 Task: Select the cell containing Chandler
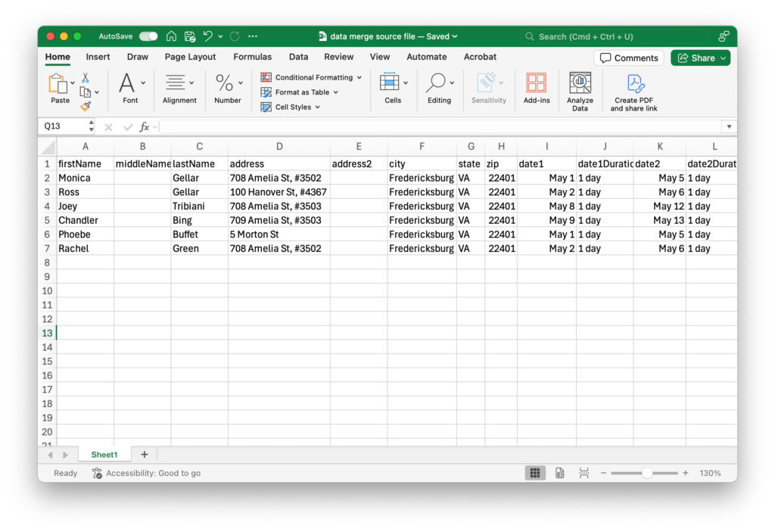86,220
